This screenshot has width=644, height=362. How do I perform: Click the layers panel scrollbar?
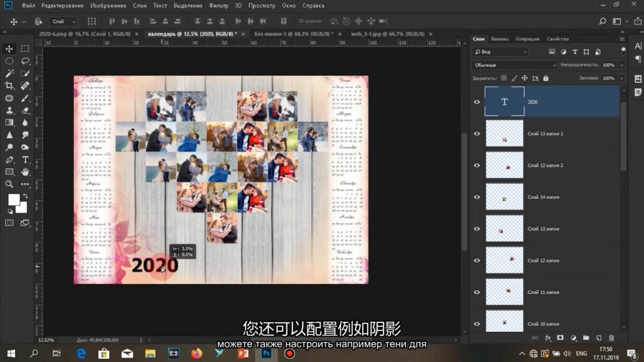point(623,136)
